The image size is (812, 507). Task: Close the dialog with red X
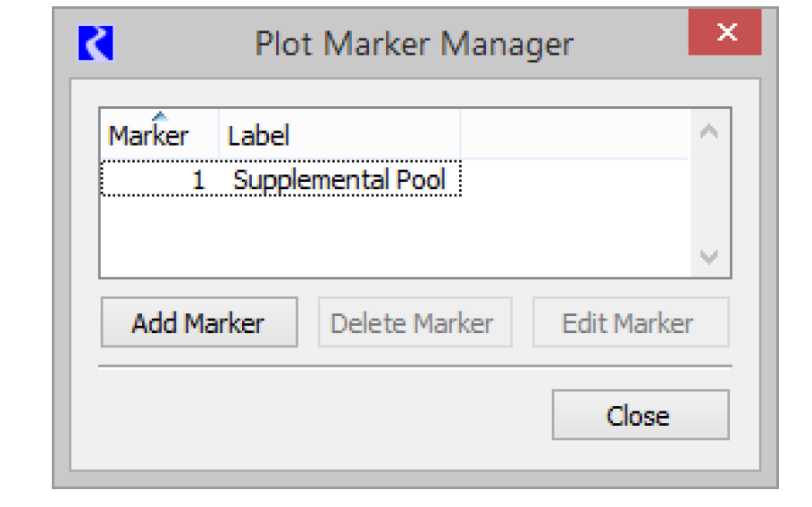(x=724, y=34)
